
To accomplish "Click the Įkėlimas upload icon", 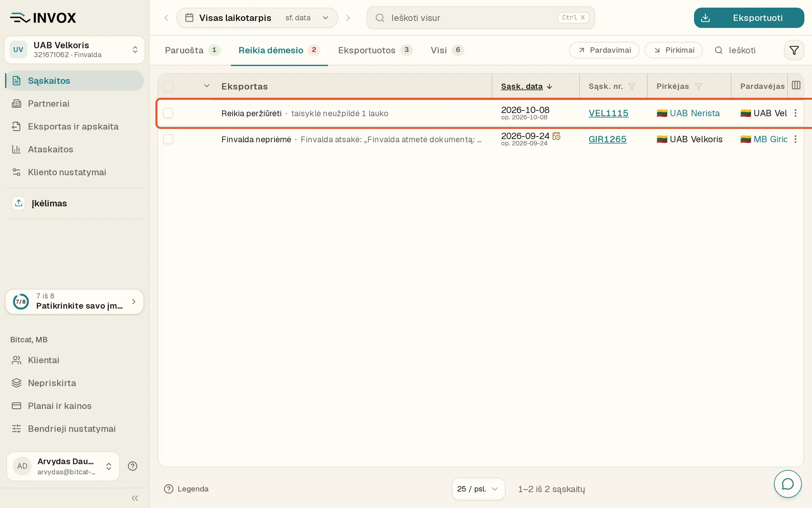I will coord(18,203).
